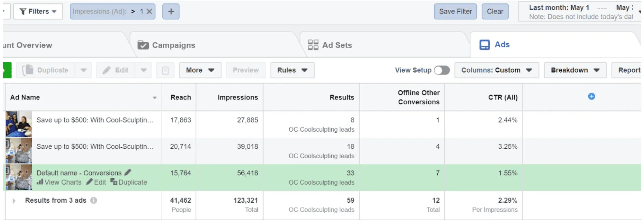Remove the Impressions (Ad) filter chip

pyautogui.click(x=149, y=12)
